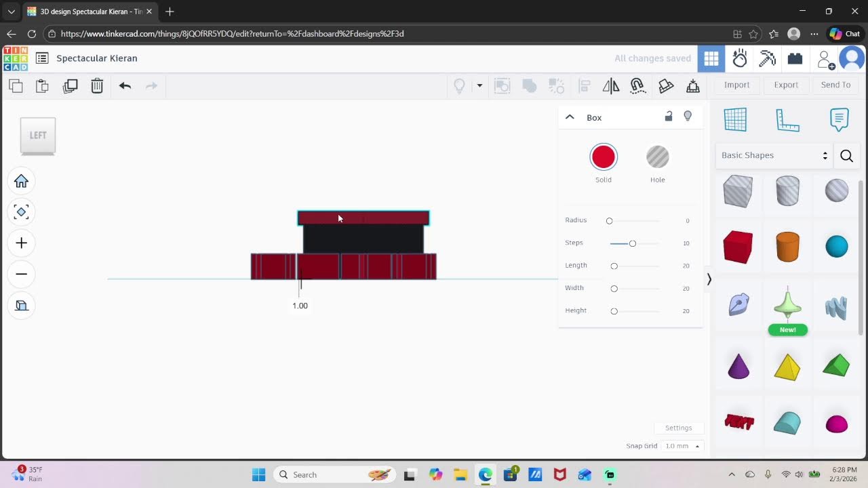
Task: Click the Duplicate and repeat icon
Action: click(70, 85)
